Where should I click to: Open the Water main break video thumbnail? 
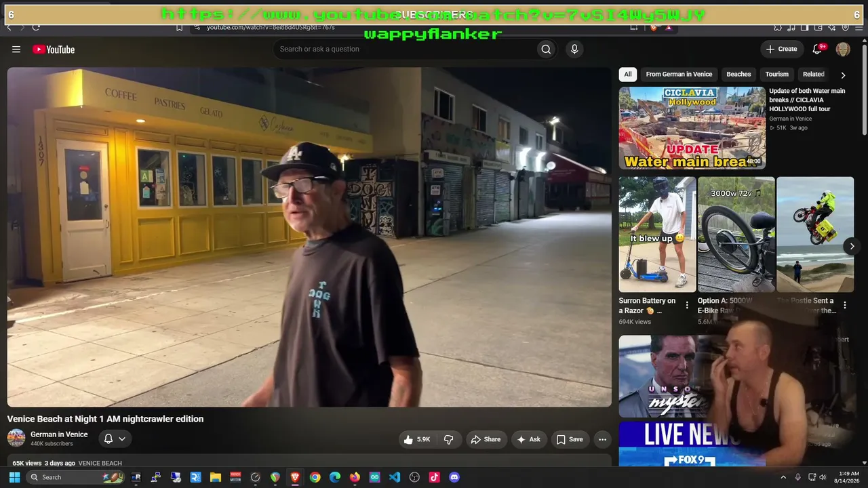[x=692, y=128]
